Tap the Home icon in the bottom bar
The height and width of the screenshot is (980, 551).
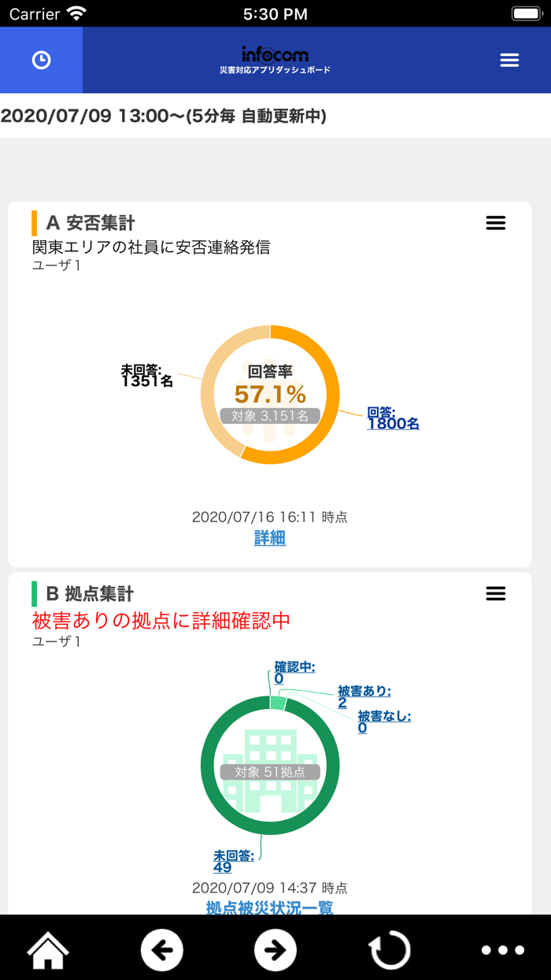pyautogui.click(x=47, y=950)
